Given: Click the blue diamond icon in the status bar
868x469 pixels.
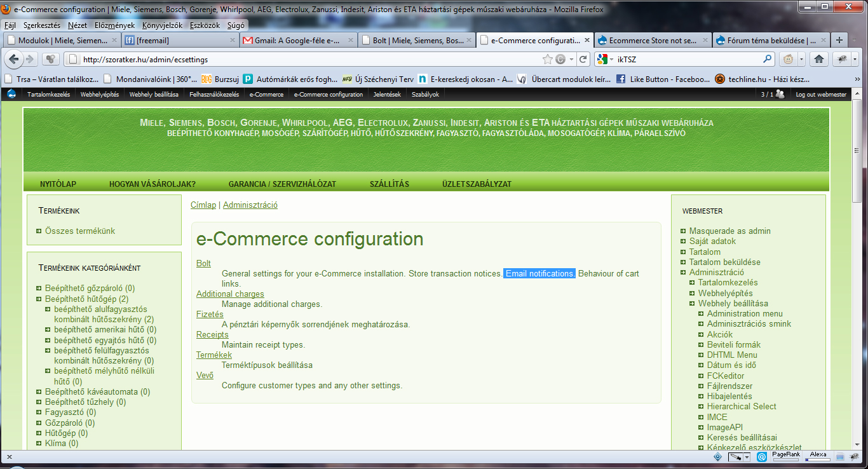Looking at the screenshot, I should 717,457.
